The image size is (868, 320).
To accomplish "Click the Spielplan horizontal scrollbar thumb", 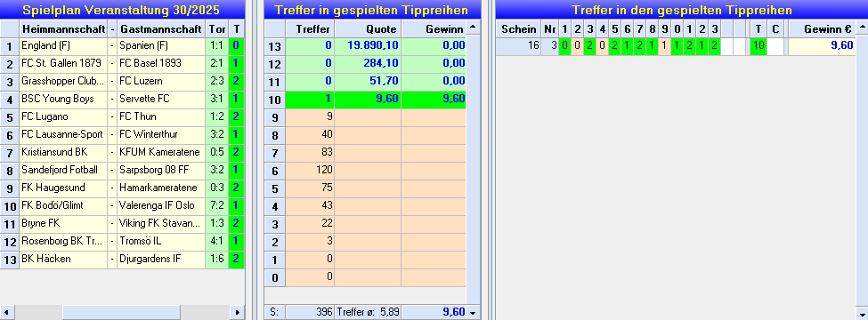I will pos(121,312).
